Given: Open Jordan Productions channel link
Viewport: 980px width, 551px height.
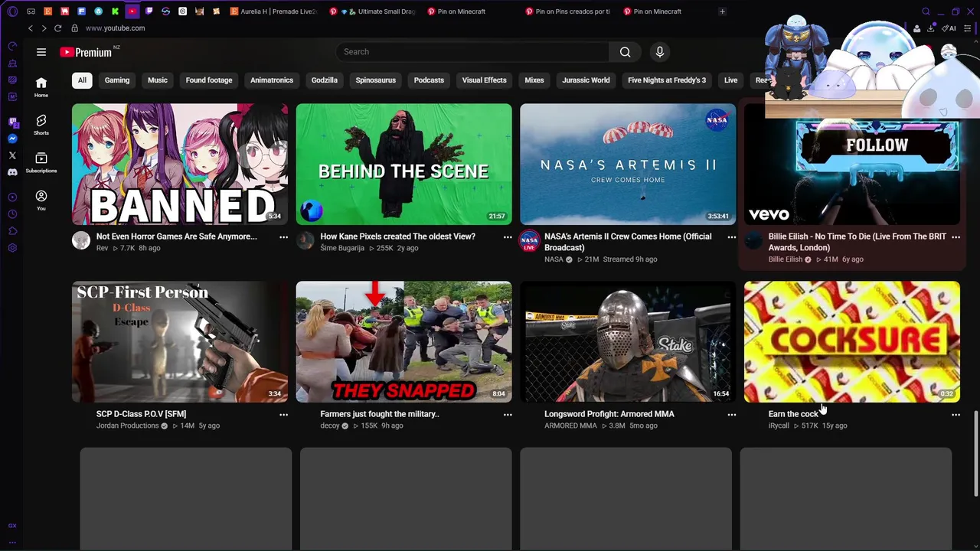Looking at the screenshot, I should 127,425.
